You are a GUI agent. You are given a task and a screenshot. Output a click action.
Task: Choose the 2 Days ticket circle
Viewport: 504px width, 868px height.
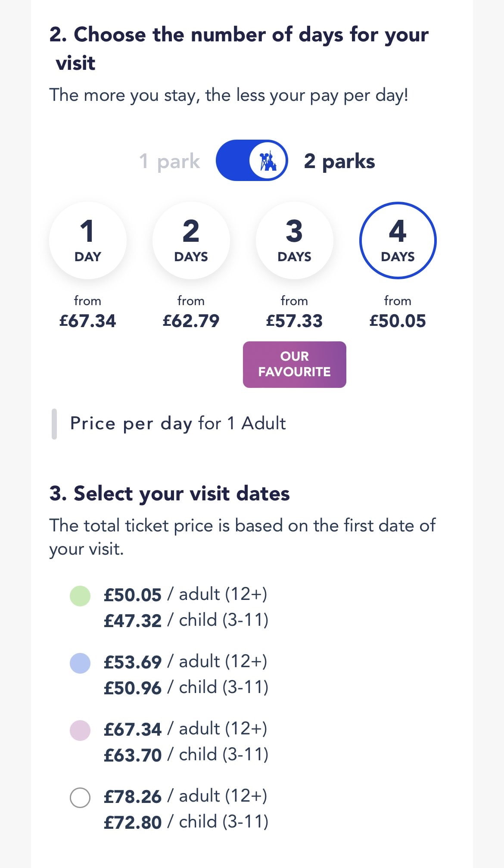pos(191,240)
